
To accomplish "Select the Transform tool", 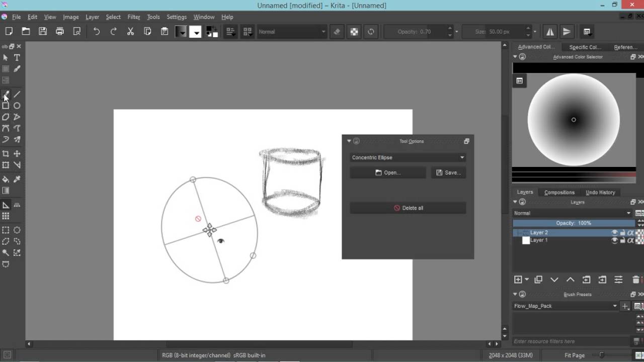I will 6,165.
